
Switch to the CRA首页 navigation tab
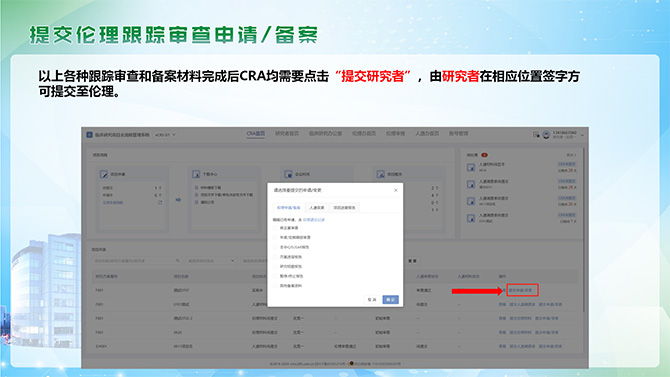point(256,134)
